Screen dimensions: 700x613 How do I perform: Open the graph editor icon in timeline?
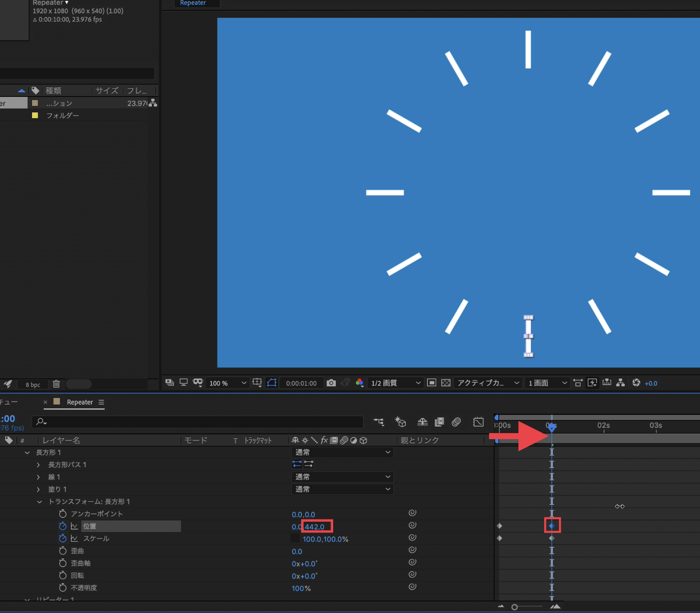coord(478,422)
